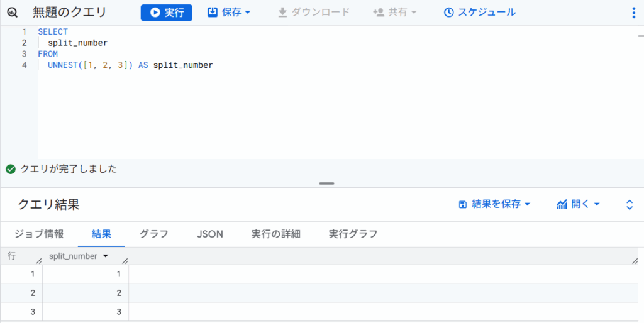Click the clock icon in スケジュール
The image size is (644, 323).
(448, 13)
